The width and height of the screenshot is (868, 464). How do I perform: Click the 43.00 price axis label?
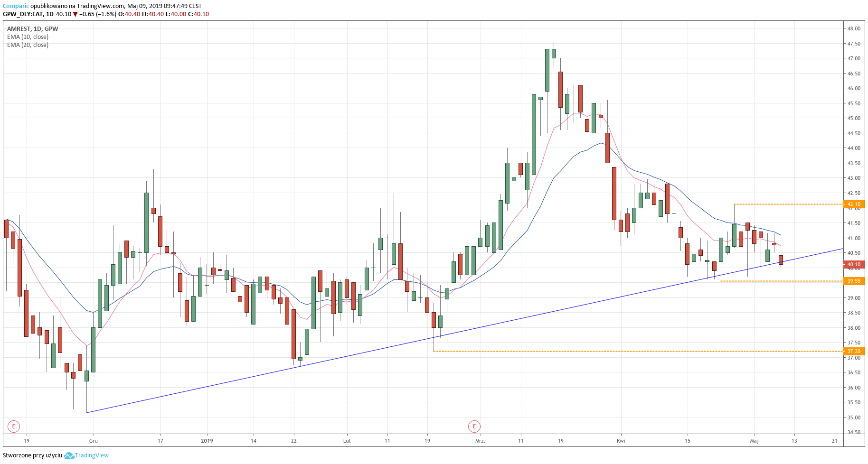pos(854,178)
